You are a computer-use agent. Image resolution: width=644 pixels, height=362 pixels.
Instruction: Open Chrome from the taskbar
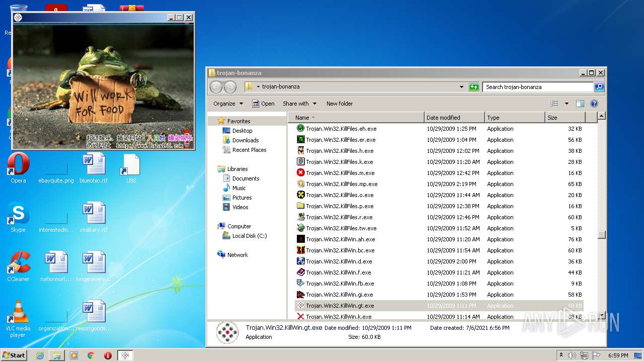point(91,355)
